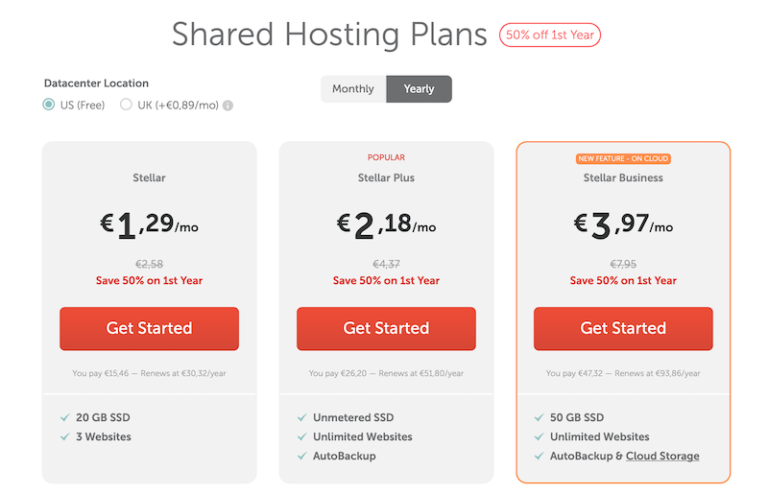Image resolution: width=768 pixels, height=494 pixels.
Task: Select the UK datacenter radio button
Action: click(x=126, y=104)
